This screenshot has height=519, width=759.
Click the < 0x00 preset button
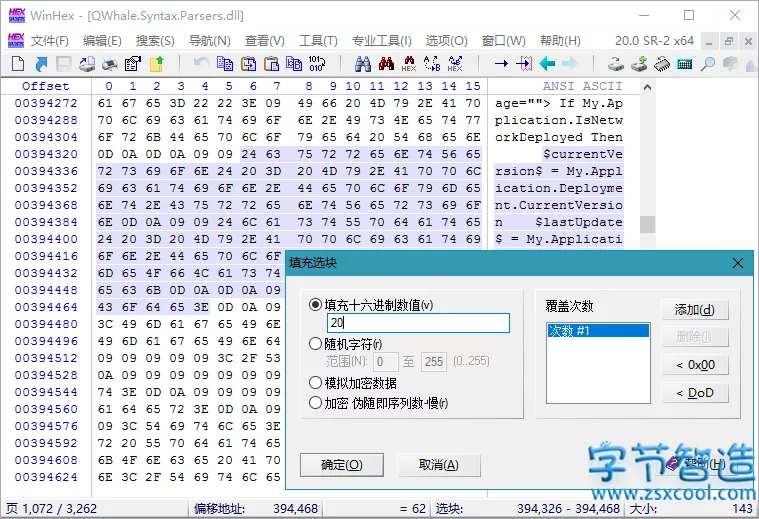(x=695, y=365)
